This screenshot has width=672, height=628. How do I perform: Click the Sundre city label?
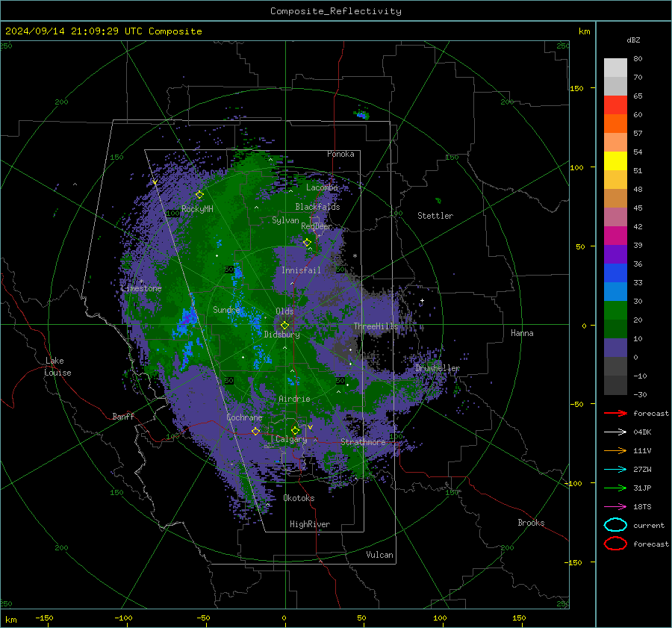[x=226, y=310]
